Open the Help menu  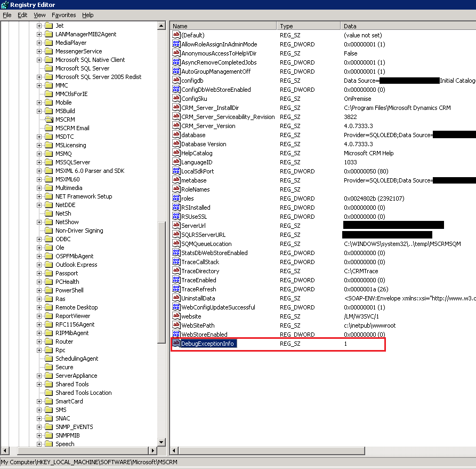pos(88,15)
